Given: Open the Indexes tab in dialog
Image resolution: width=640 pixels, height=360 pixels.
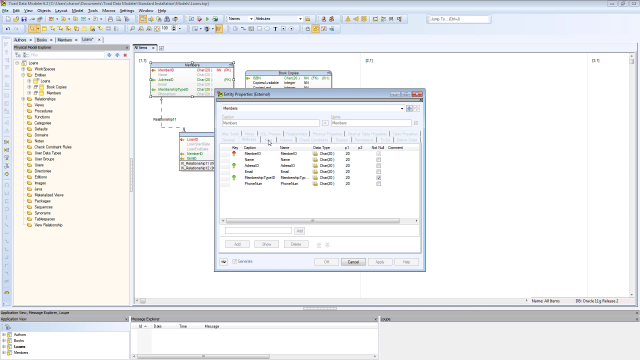Looking at the screenshot, I should pos(286,140).
